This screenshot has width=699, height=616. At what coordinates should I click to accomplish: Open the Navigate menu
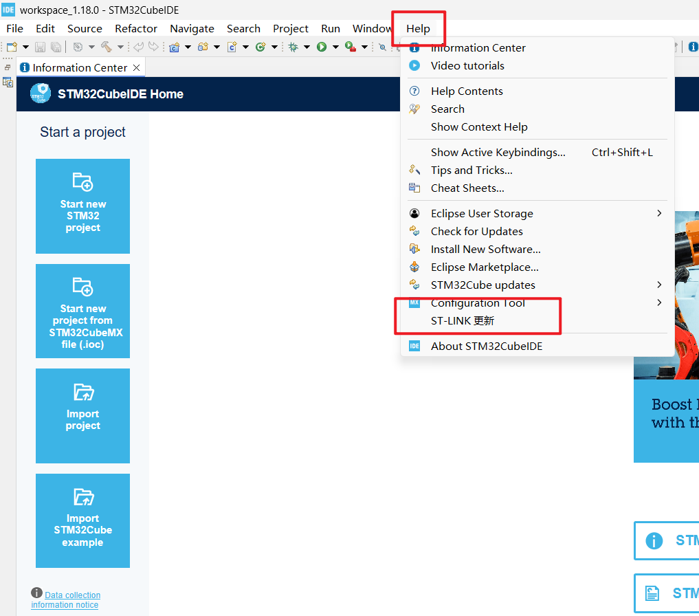click(192, 29)
